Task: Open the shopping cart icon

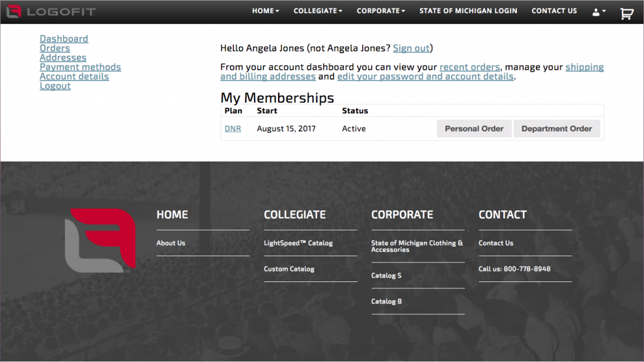Action: tap(626, 13)
